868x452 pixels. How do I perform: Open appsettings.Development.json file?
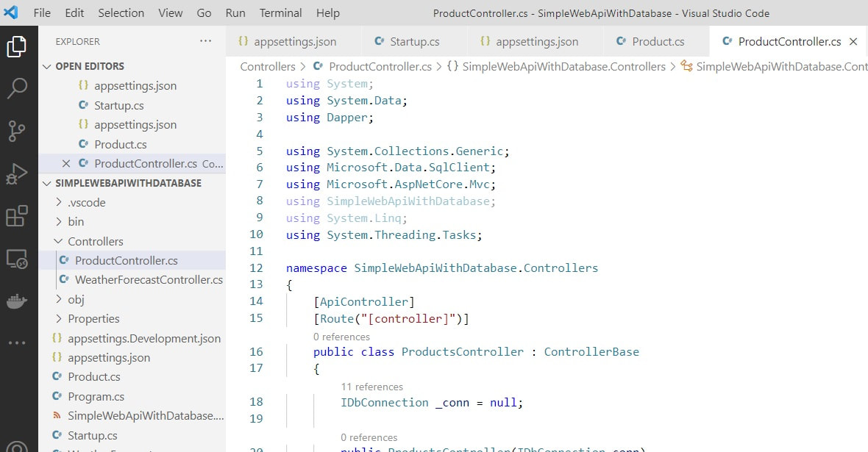[x=132, y=339]
